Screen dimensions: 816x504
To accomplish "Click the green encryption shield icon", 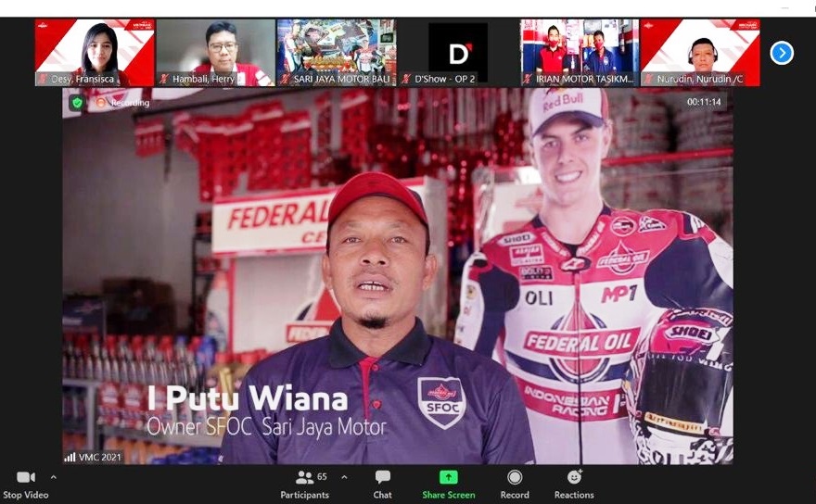I will click(77, 103).
